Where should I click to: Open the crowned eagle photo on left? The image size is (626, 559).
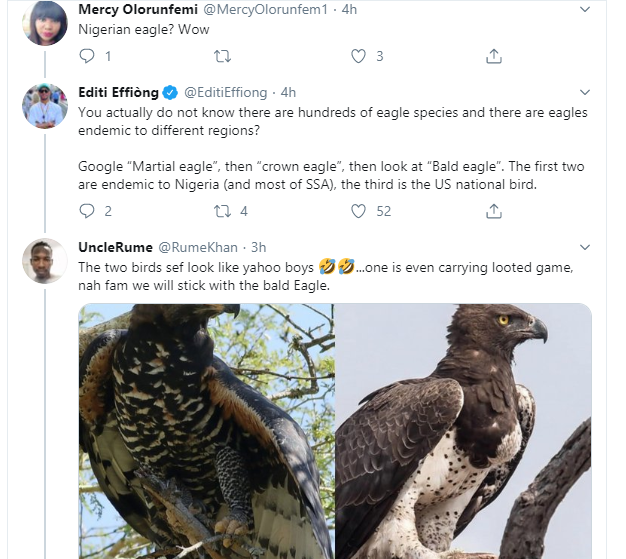(x=206, y=430)
